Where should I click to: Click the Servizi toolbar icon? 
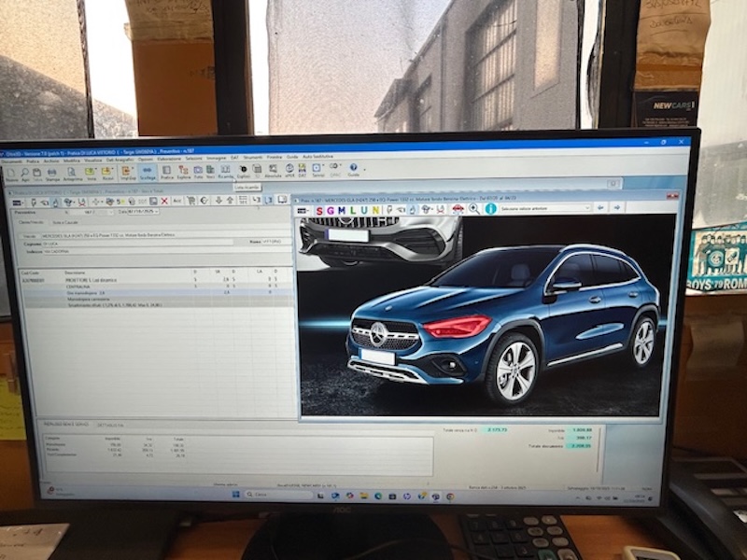tap(317, 171)
